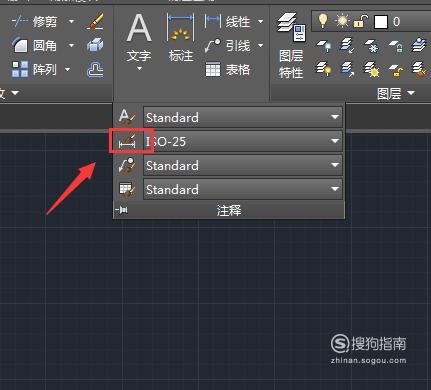Open Layer Properties (图层特性)
This screenshot has width=431, height=390.
click(291, 46)
